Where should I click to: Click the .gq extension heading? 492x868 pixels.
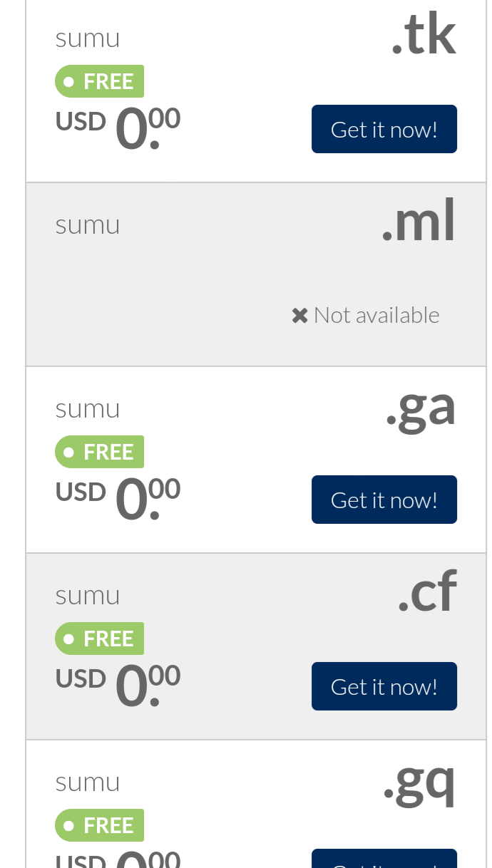[x=419, y=782]
